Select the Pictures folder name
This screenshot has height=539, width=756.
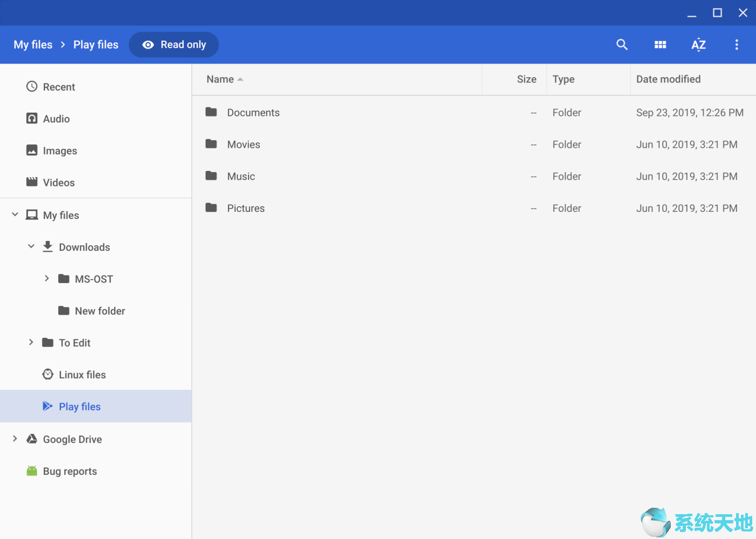pos(246,208)
